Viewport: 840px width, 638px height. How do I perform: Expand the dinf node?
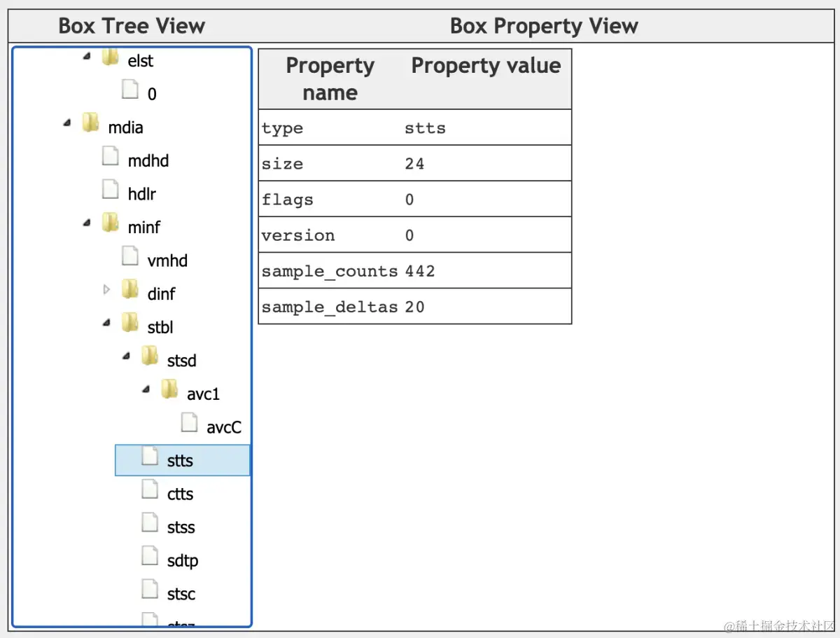[x=106, y=289]
